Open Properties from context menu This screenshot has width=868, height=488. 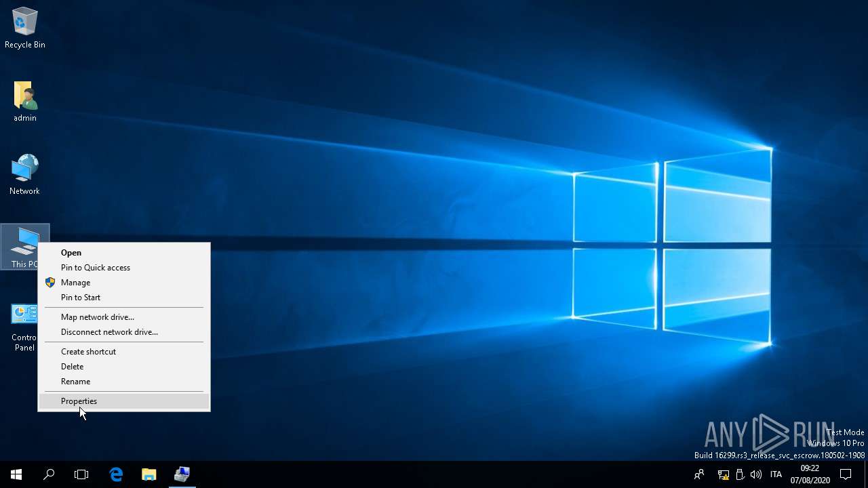[124, 401]
